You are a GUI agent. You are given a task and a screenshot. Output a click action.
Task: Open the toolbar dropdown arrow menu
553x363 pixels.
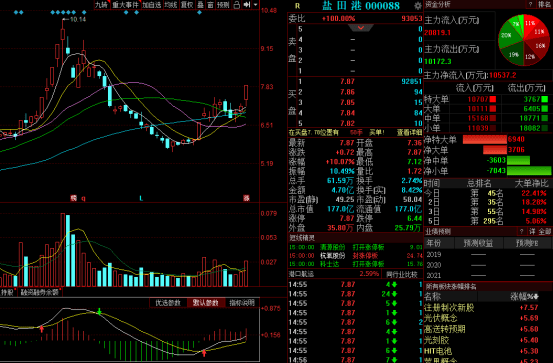click(x=255, y=5)
